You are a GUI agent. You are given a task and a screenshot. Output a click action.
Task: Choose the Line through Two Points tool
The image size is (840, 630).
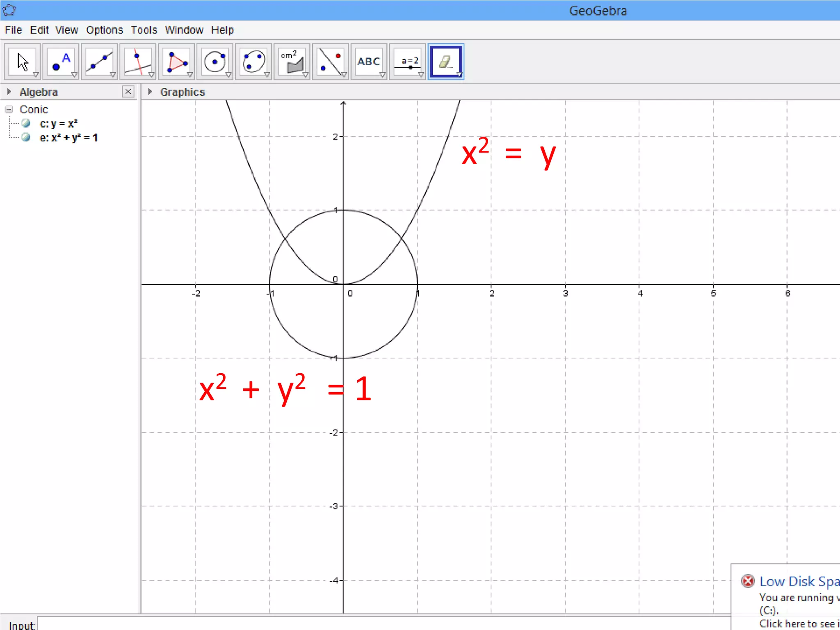[99, 62]
